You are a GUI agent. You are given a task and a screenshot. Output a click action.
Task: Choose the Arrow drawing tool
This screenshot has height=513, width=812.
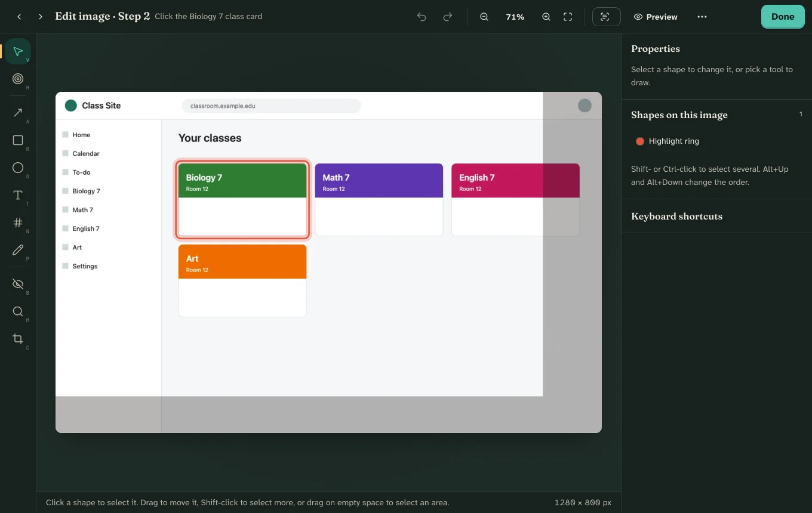(x=18, y=113)
